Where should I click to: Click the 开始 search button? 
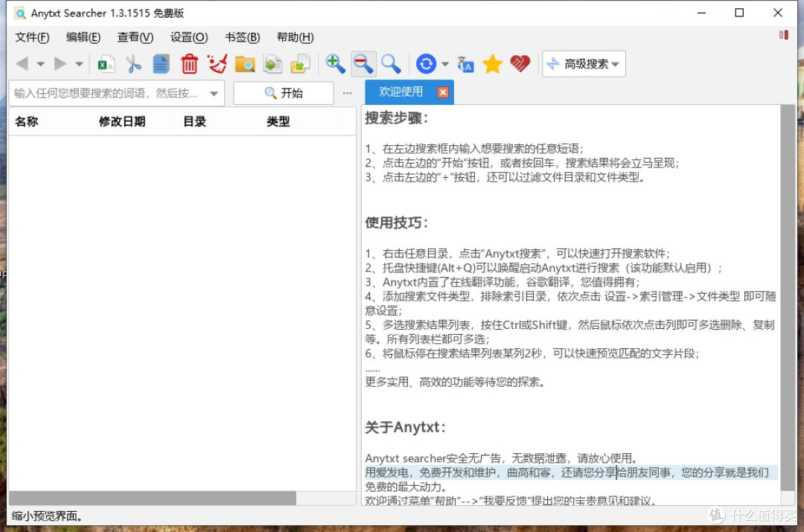coord(284,93)
